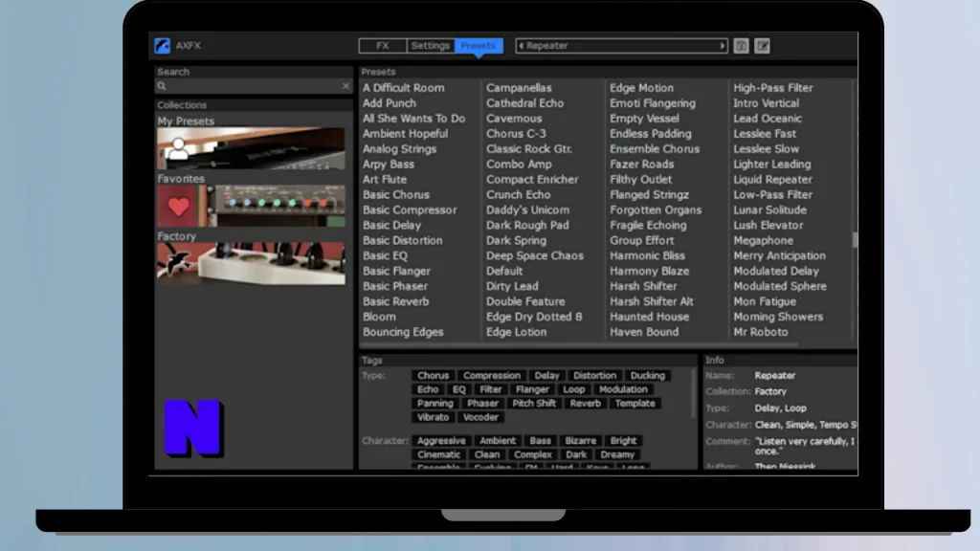Click the AXFX logo icon
The image size is (980, 551).
162,46
